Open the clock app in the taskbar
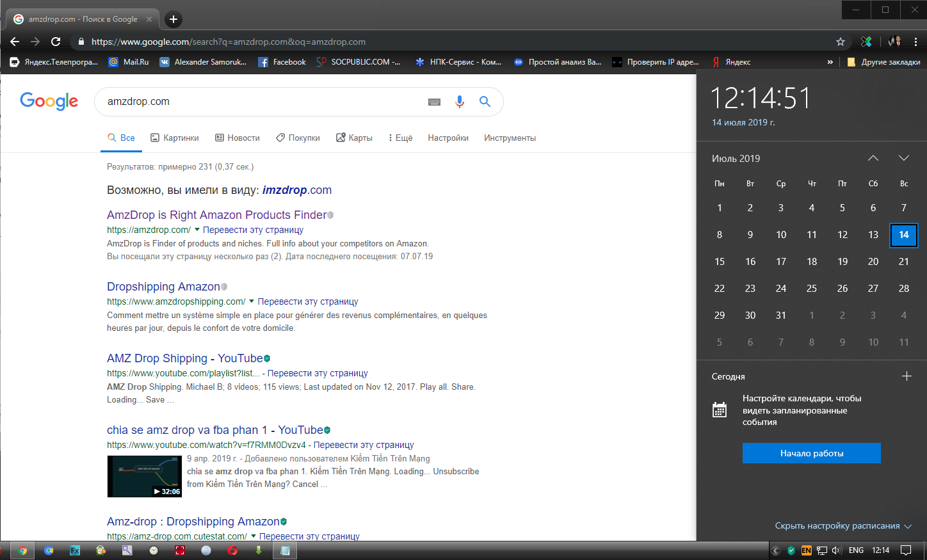The image size is (927, 560). (154, 550)
